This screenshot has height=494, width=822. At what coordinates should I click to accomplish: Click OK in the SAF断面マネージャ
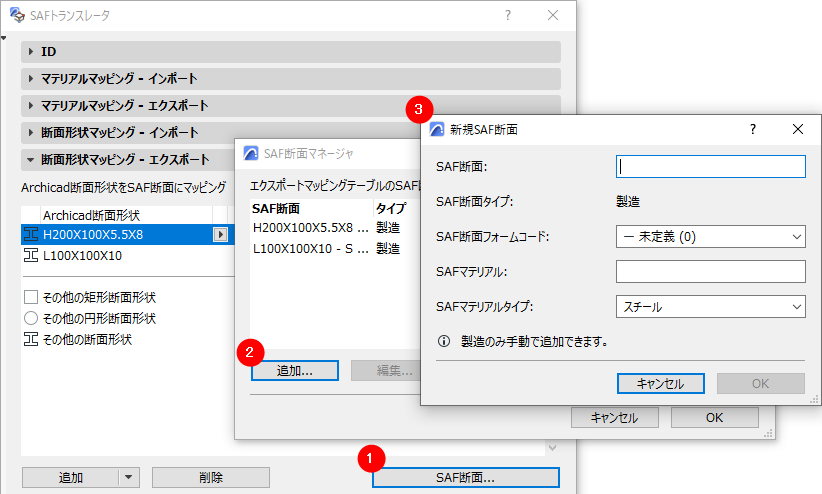(715, 417)
